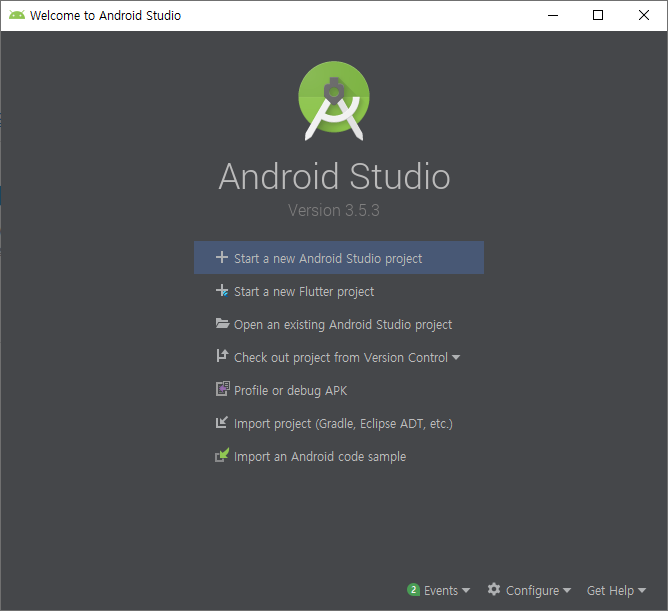Expand the Events dropdown arrow

coord(466,591)
